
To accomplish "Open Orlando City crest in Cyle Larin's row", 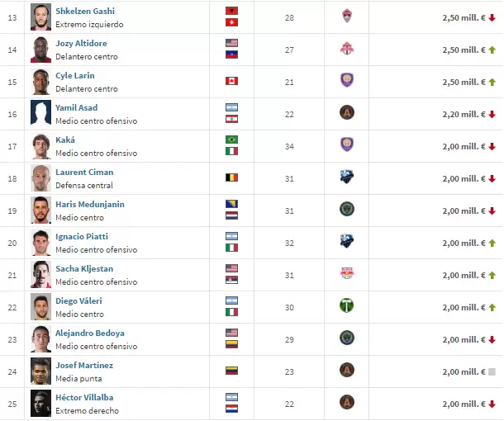I will [x=347, y=81].
